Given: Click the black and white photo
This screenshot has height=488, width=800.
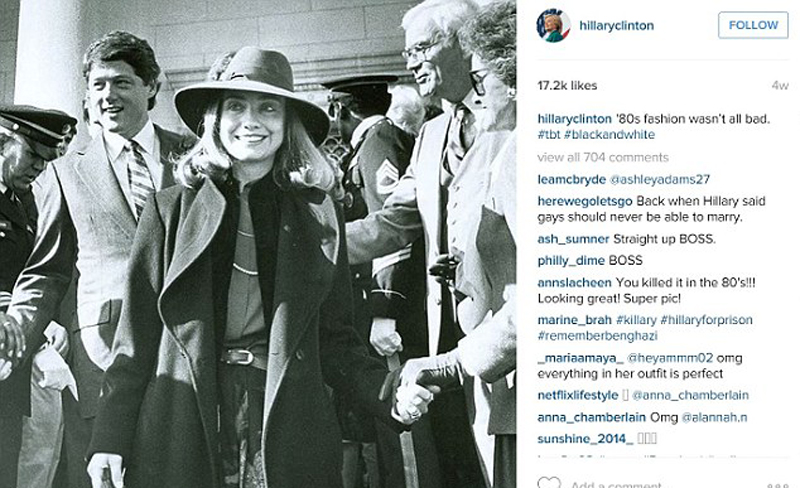Looking at the screenshot, I should coord(258,244).
